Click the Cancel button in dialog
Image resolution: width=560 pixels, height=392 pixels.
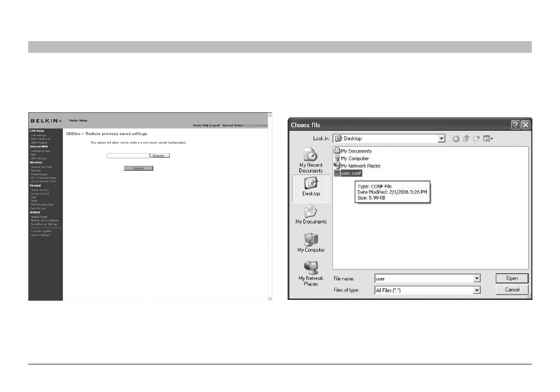[x=512, y=289]
